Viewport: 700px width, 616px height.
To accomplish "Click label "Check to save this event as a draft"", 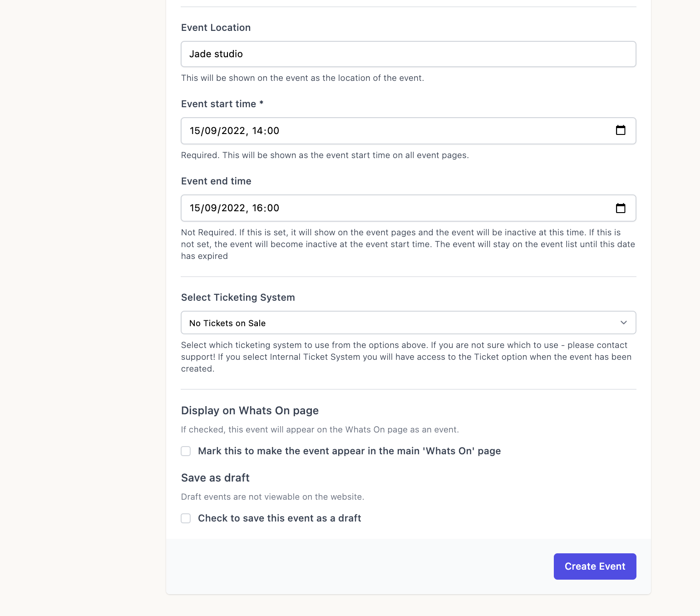I will (280, 518).
